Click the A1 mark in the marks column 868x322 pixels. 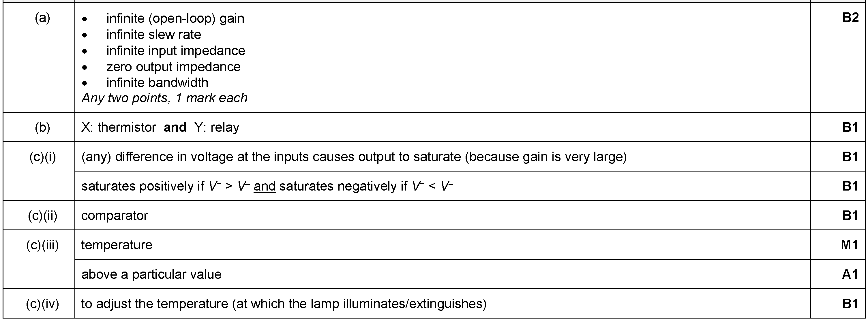tap(850, 274)
